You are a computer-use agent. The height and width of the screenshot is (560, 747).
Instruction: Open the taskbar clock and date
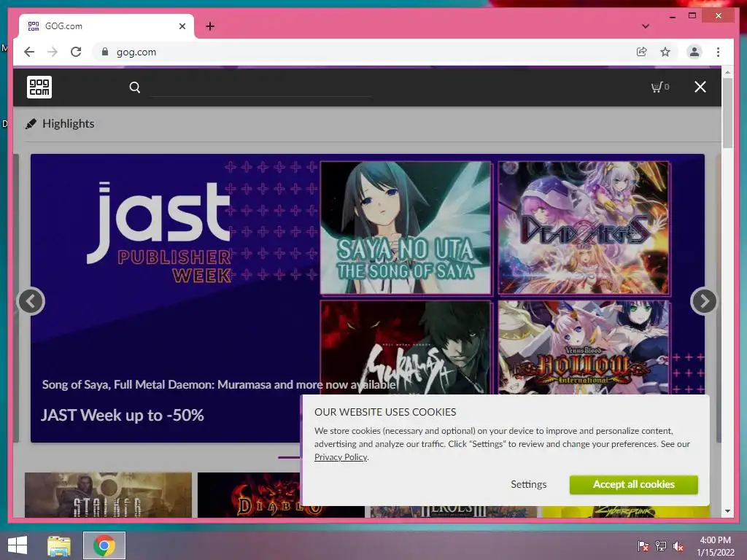715,546
